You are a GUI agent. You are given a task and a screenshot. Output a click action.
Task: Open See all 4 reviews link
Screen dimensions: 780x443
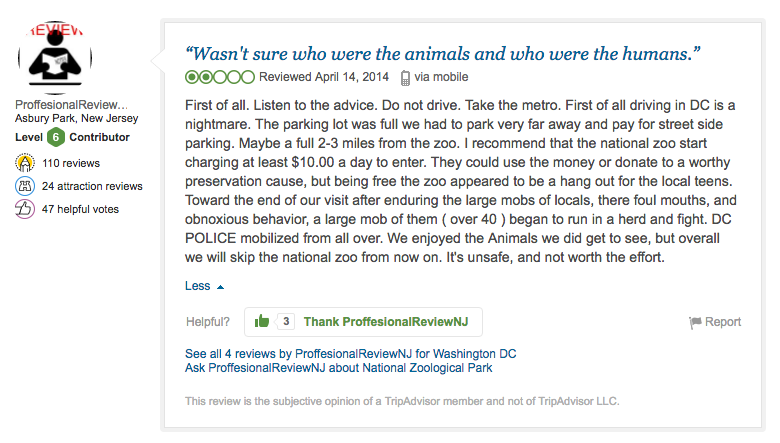(x=351, y=354)
